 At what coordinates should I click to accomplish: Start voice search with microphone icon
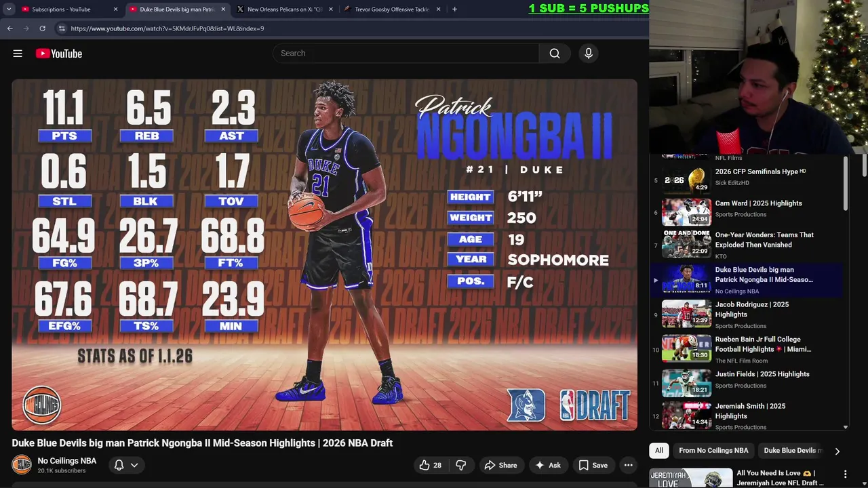[589, 54]
